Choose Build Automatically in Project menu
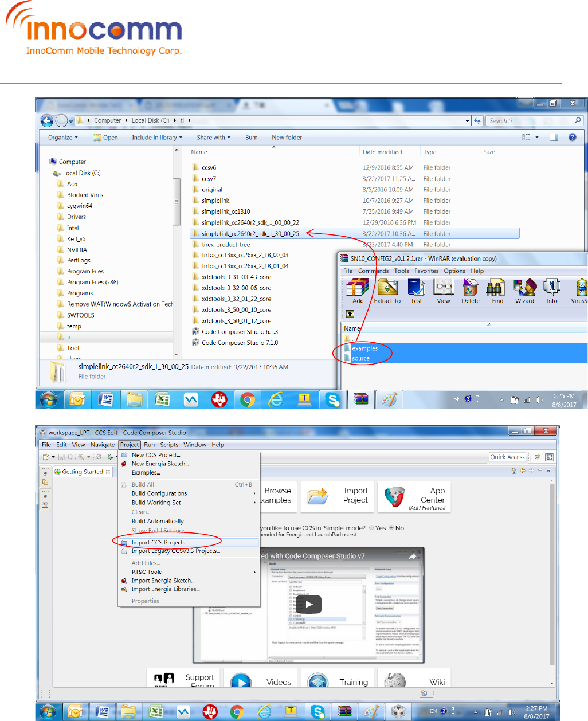The width and height of the screenshot is (588, 721). (x=189, y=522)
